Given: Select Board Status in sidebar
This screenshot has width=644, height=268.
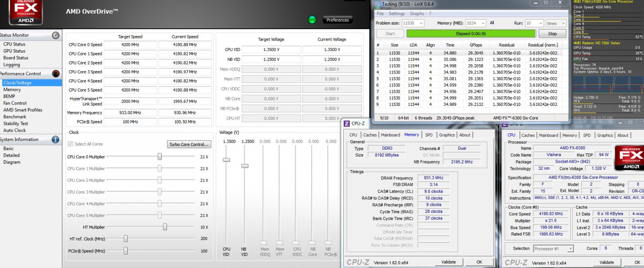Looking at the screenshot, I should 16,58.
